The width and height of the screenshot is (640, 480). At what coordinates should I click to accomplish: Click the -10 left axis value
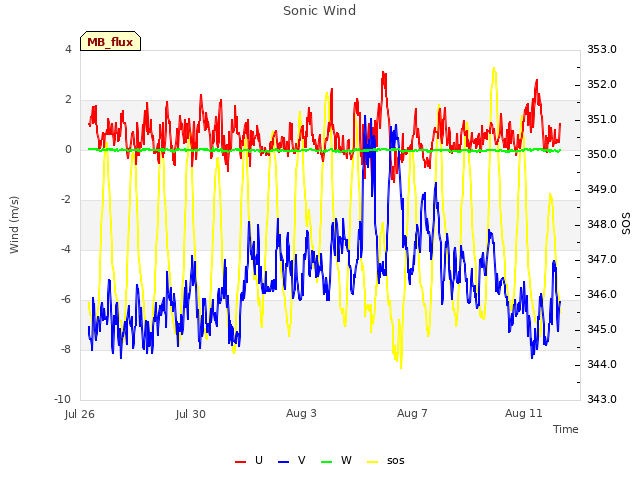click(x=62, y=399)
